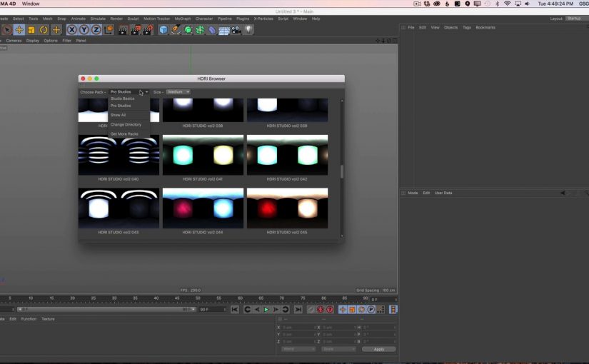
Task: Open viewport Display menu
Action: (33, 41)
